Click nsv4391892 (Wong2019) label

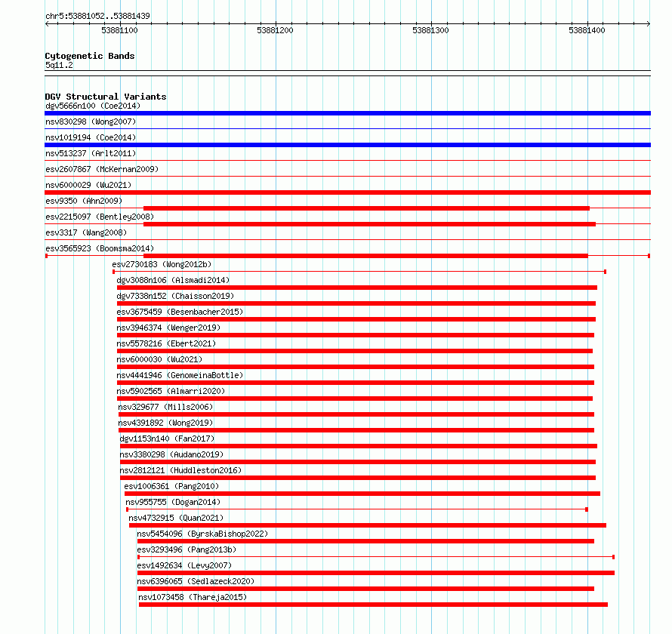click(x=165, y=423)
